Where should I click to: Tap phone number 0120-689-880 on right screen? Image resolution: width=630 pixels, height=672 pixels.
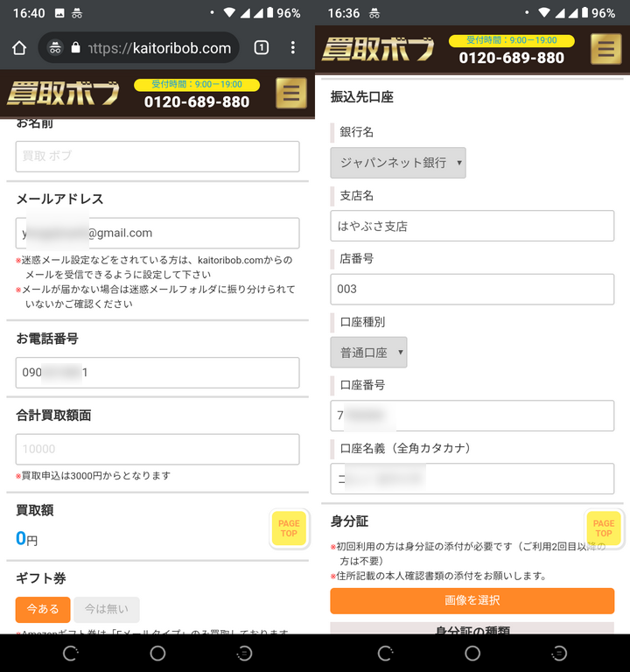511,58
